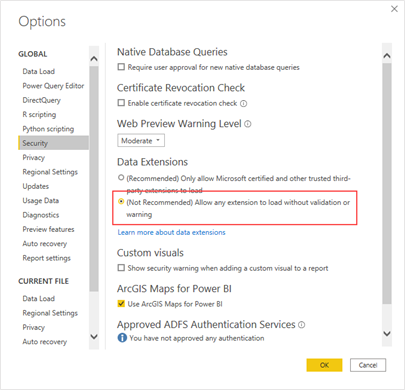Open Python scripting options

(x=48, y=129)
